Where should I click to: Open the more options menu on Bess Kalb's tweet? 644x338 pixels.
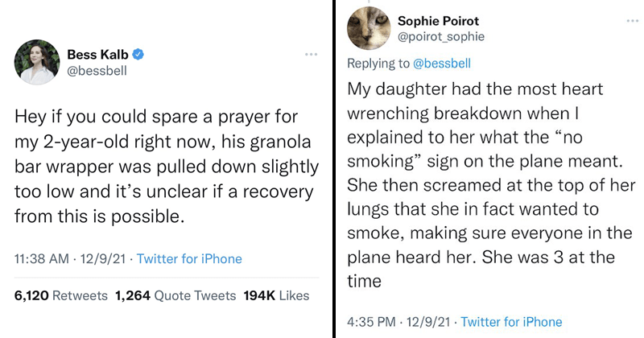click(311, 55)
